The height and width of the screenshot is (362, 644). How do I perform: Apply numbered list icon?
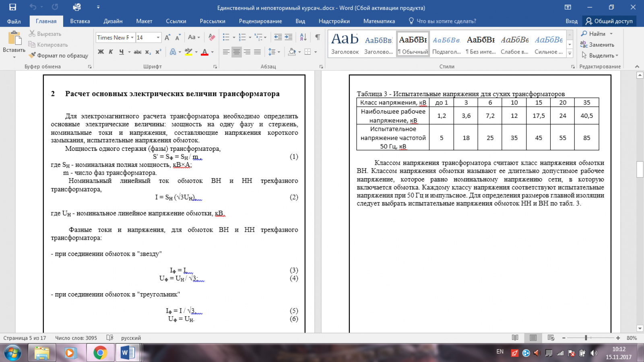pos(242,37)
